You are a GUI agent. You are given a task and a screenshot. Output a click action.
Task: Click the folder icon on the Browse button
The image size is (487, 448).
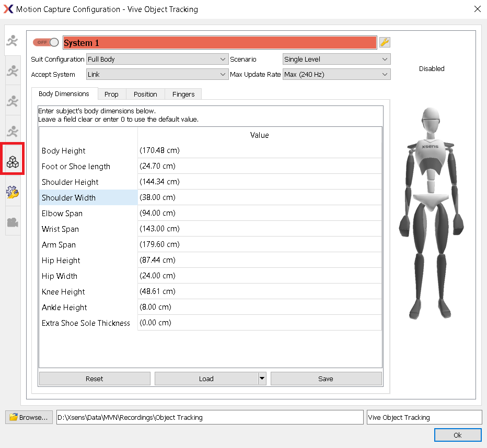[x=13, y=417]
